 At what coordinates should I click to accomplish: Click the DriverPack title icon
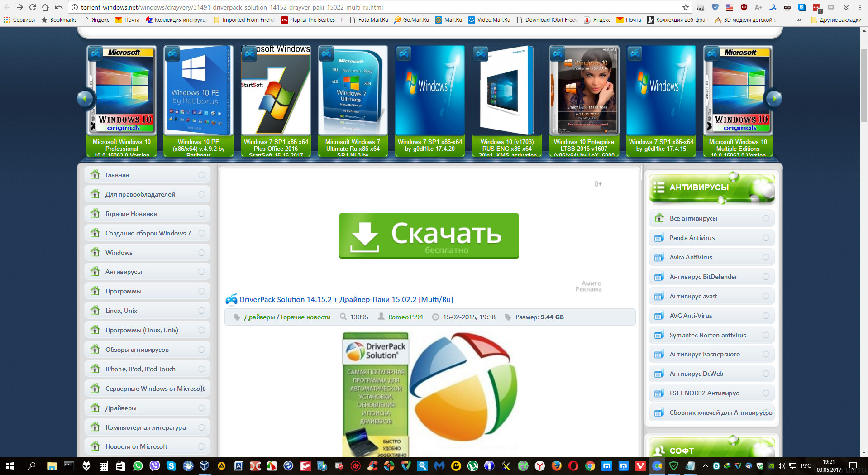(x=231, y=299)
